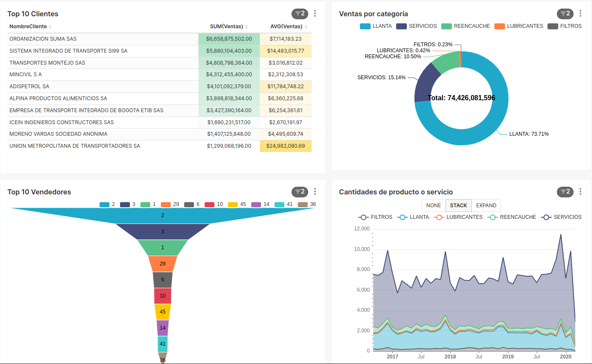
Task: Toggle REENCAUCHE series in line chart legend
Action: 511,217
